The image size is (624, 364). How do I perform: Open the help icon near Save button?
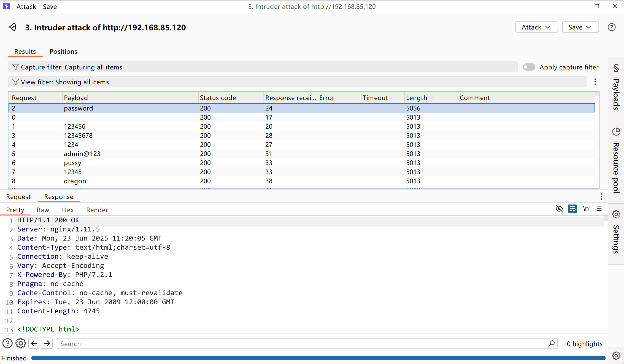coord(611,27)
